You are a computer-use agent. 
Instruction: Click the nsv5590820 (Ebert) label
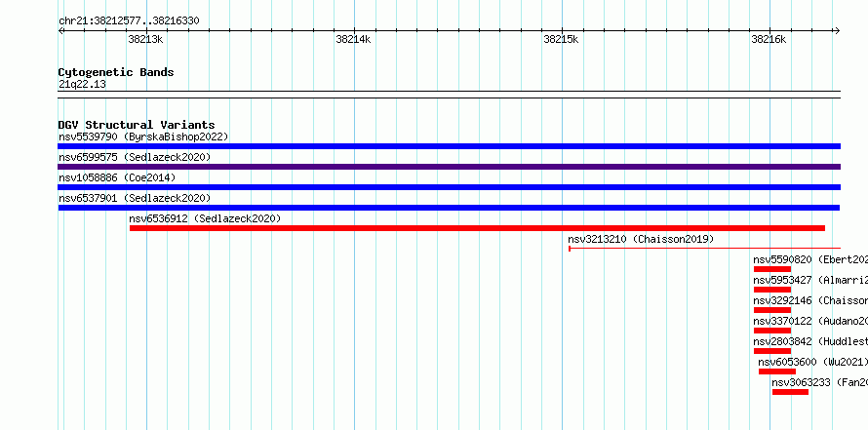pos(810,260)
